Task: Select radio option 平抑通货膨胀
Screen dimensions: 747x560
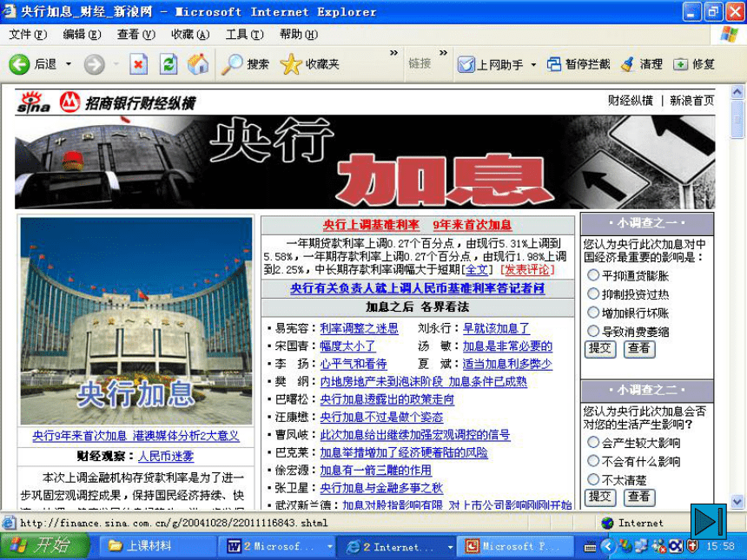Action: point(592,274)
